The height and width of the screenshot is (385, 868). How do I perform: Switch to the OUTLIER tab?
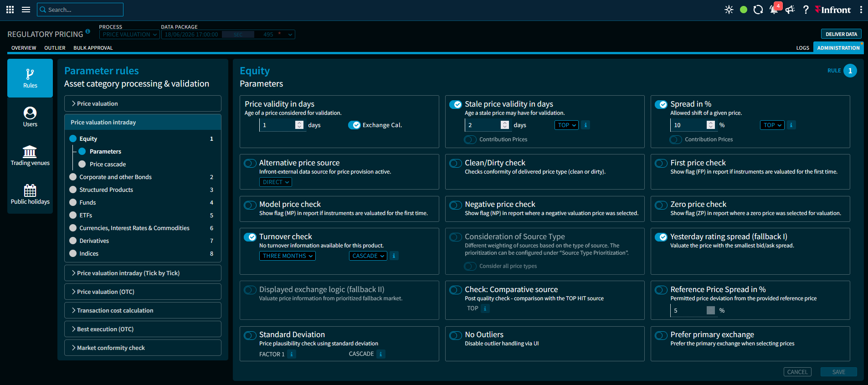point(55,48)
